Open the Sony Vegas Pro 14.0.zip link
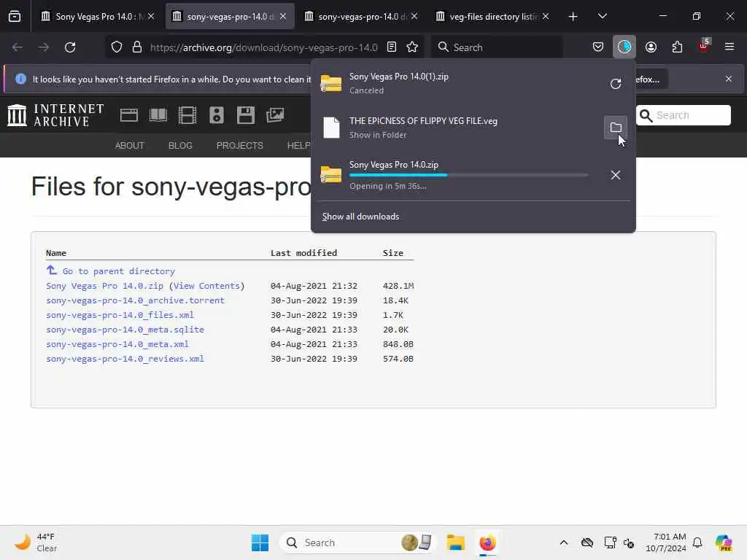 pos(105,286)
